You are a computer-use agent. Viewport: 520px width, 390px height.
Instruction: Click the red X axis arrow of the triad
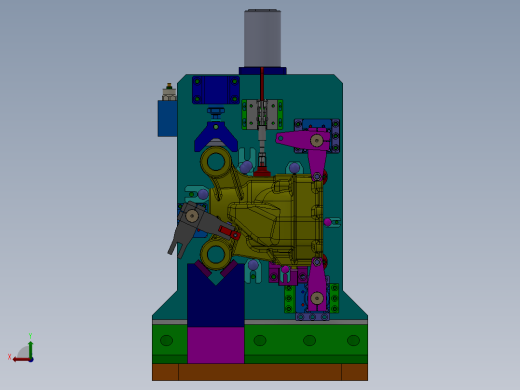click(x=21, y=360)
